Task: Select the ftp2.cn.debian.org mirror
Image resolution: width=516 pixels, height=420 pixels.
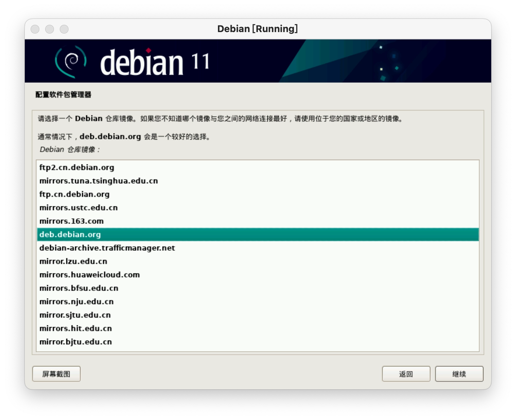Action: (258, 167)
